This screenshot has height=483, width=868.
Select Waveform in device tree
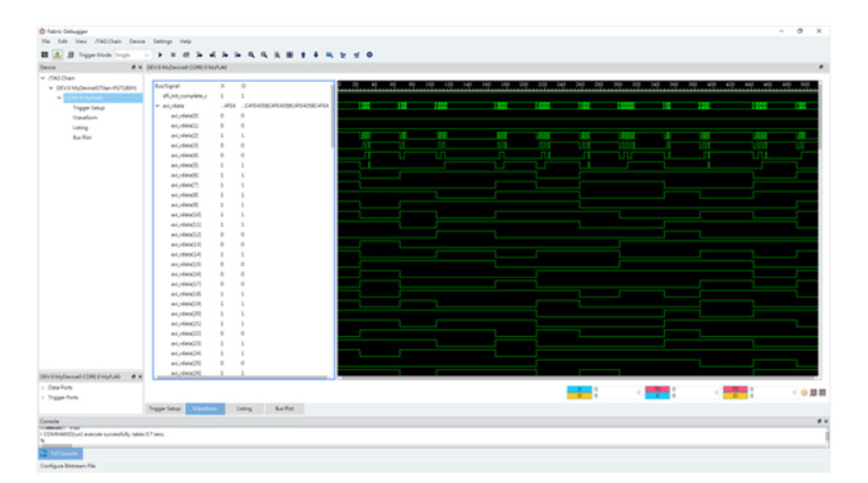[85, 118]
